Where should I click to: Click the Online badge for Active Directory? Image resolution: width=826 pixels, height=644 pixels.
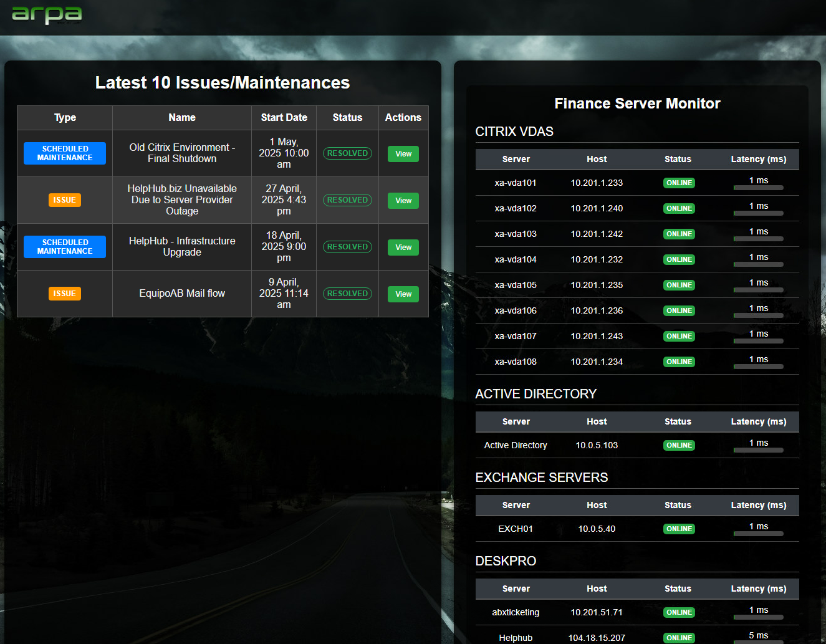[x=678, y=446]
